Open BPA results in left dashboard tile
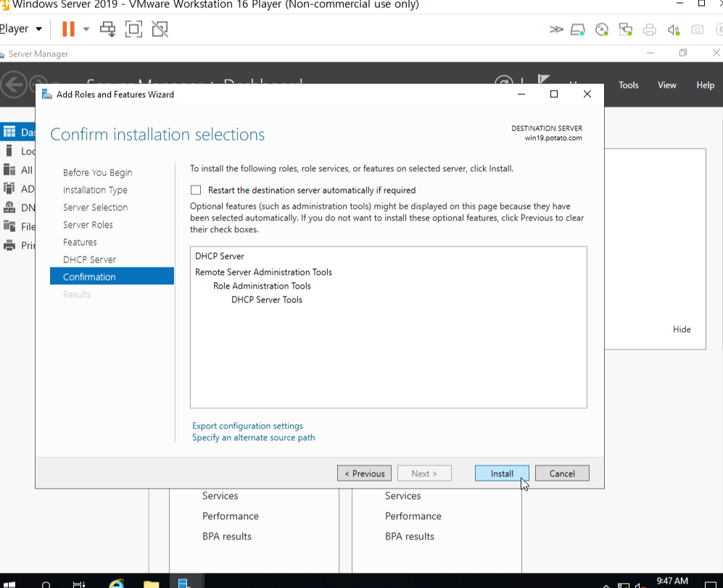The width and height of the screenshot is (723, 588). [x=227, y=537]
